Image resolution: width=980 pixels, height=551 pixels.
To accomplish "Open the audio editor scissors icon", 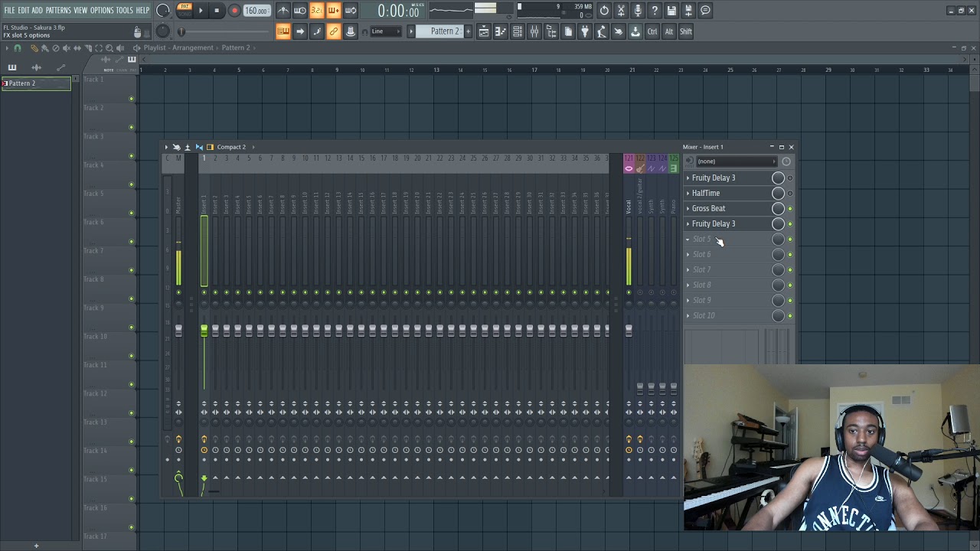I will (x=621, y=11).
